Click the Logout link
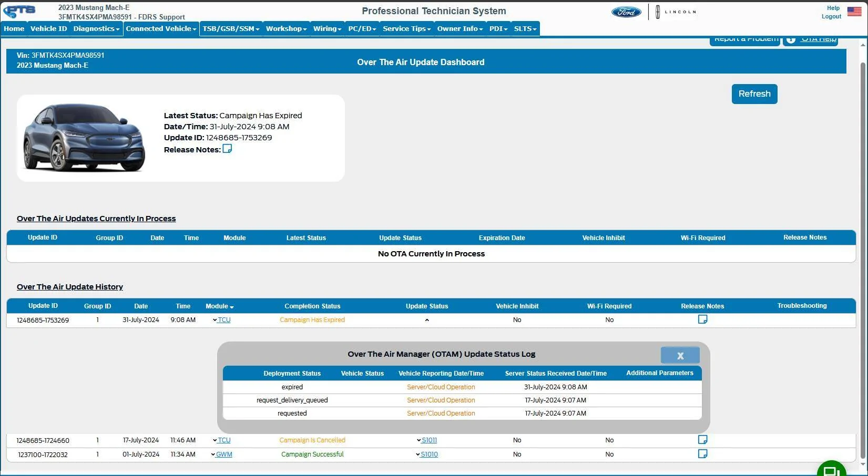Viewport: 868px width, 476px height. click(831, 17)
